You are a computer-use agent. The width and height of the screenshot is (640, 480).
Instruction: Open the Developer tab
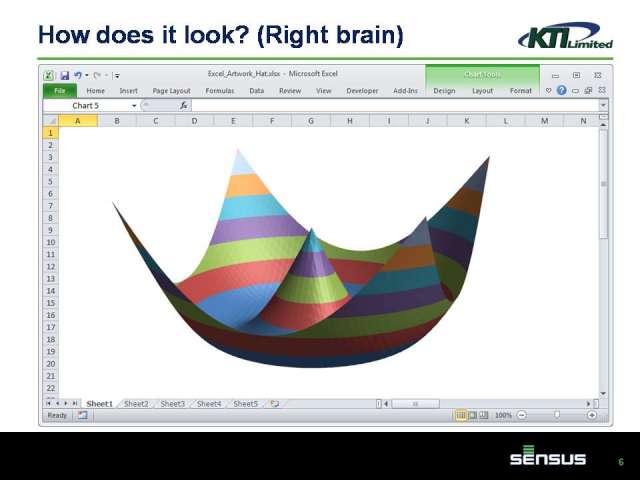(x=362, y=91)
